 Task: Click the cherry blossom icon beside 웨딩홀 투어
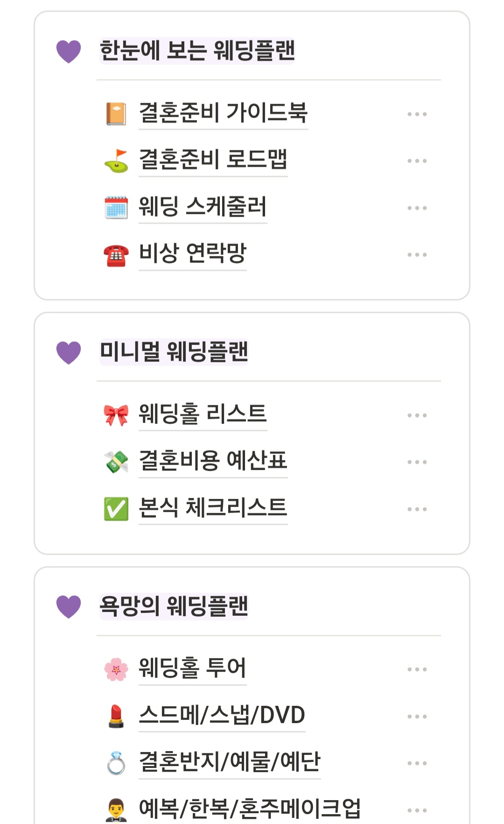(116, 669)
